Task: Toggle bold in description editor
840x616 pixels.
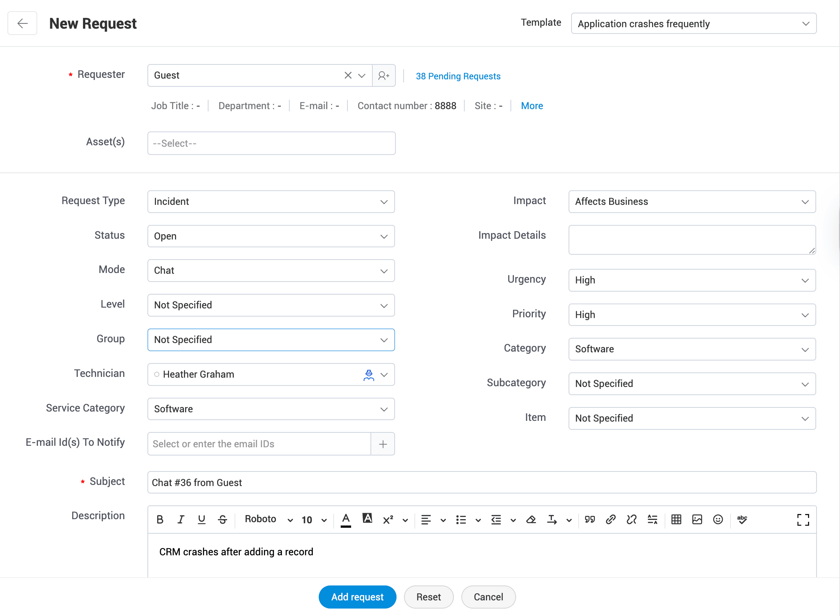Action: point(160,520)
